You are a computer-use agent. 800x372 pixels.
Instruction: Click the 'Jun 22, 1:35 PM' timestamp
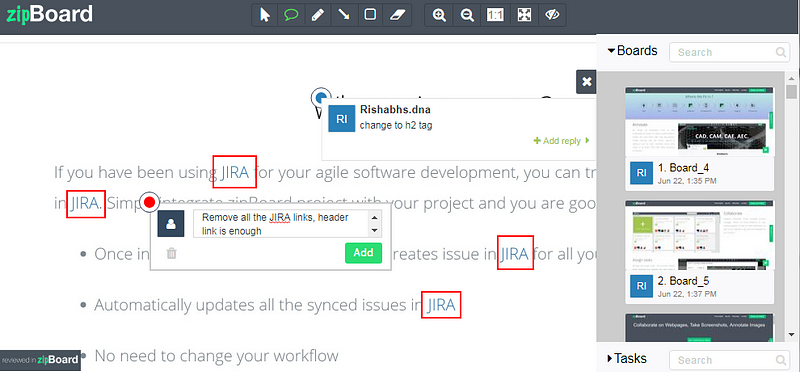(x=687, y=181)
